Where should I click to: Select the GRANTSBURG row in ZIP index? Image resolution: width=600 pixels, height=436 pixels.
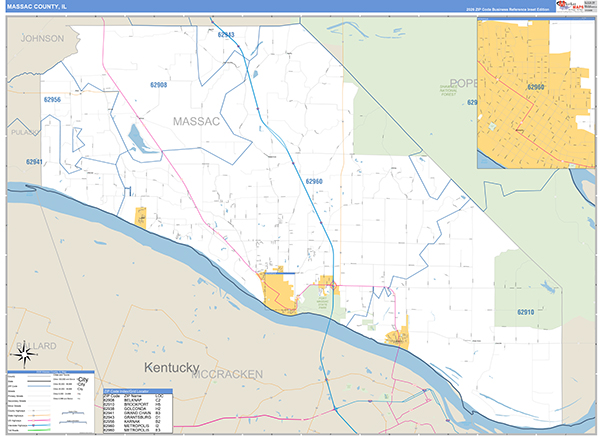[138, 417]
